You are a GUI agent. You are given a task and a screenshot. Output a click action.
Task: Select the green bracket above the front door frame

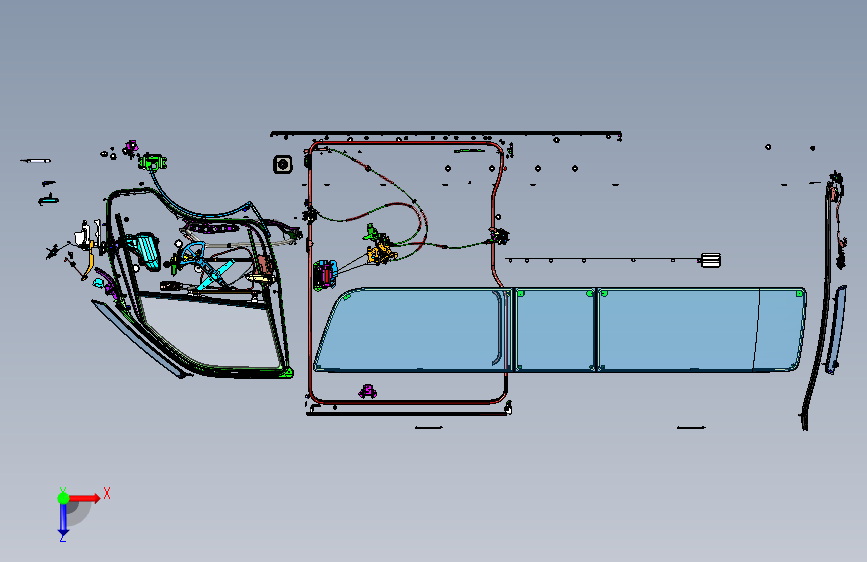153,162
